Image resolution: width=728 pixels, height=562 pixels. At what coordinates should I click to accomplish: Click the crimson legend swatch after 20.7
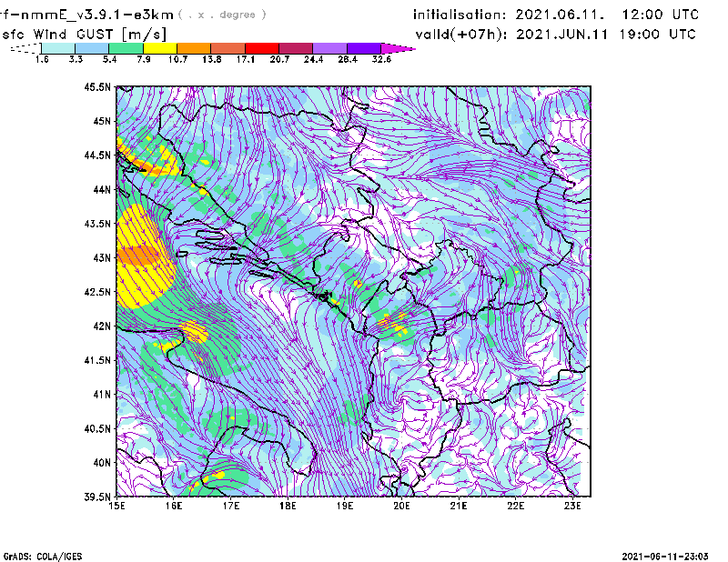(x=296, y=48)
